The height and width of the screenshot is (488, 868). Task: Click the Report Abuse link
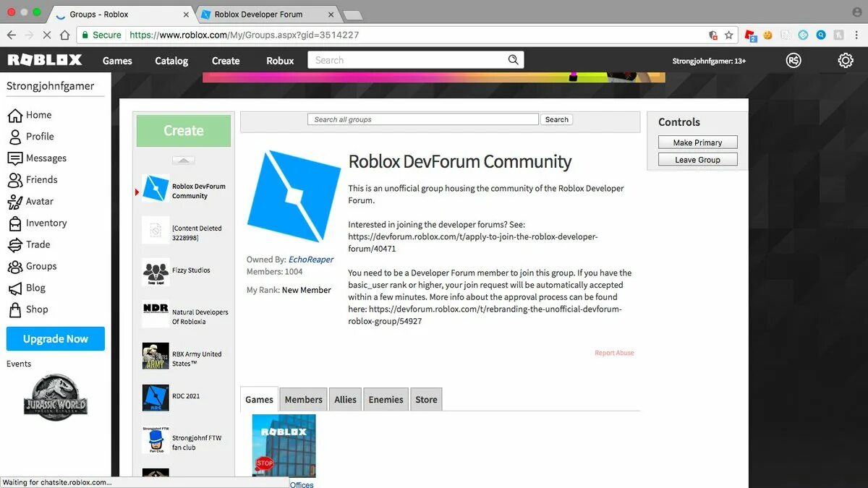coord(614,353)
